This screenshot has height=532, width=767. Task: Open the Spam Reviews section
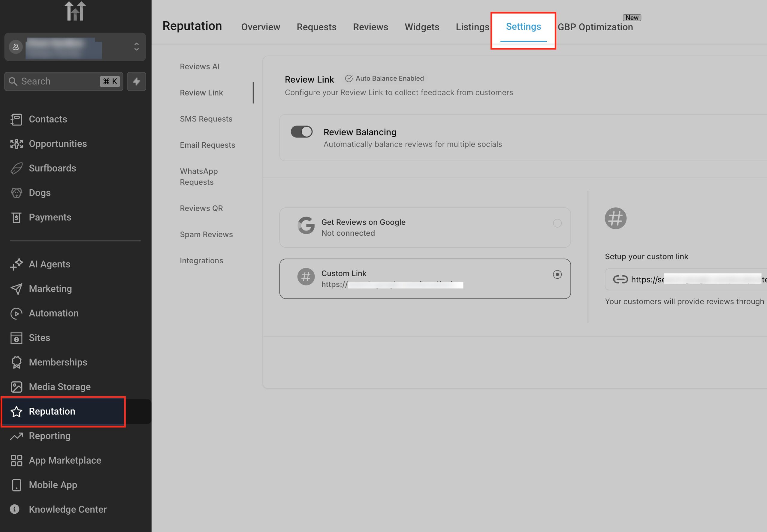tap(206, 234)
